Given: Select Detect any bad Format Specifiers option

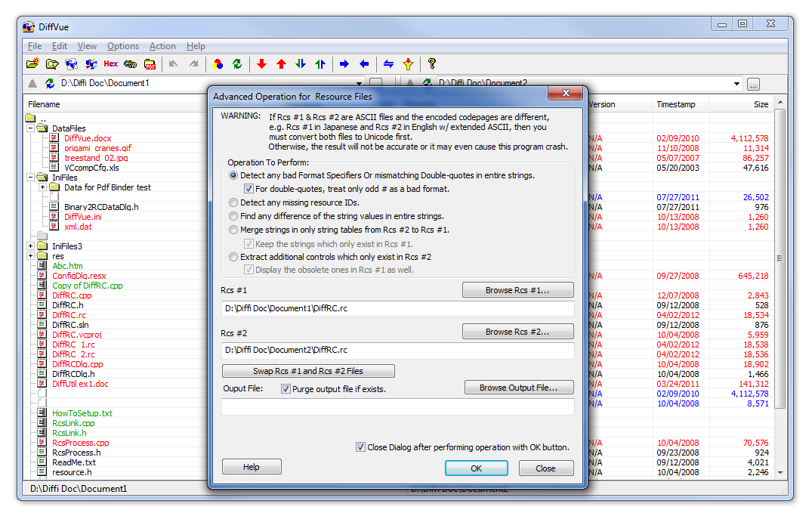Looking at the screenshot, I should pyautogui.click(x=233, y=175).
